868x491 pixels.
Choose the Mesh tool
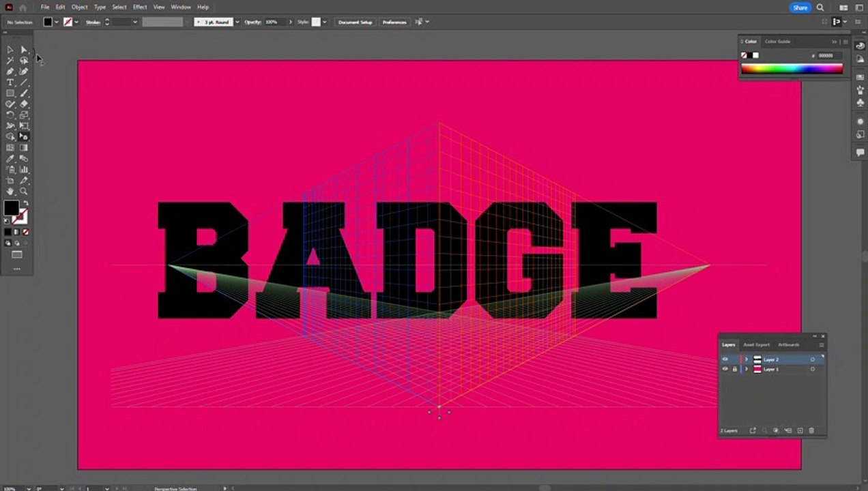point(10,148)
